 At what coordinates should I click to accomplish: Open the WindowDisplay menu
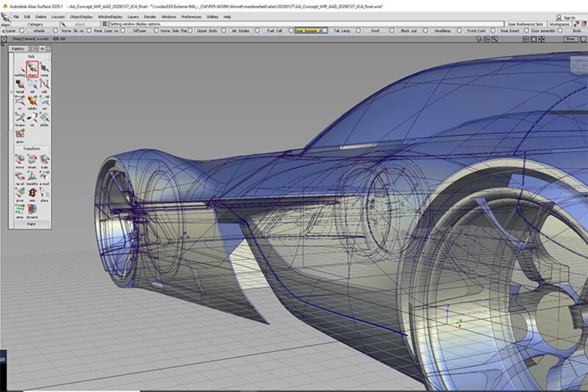tap(110, 17)
